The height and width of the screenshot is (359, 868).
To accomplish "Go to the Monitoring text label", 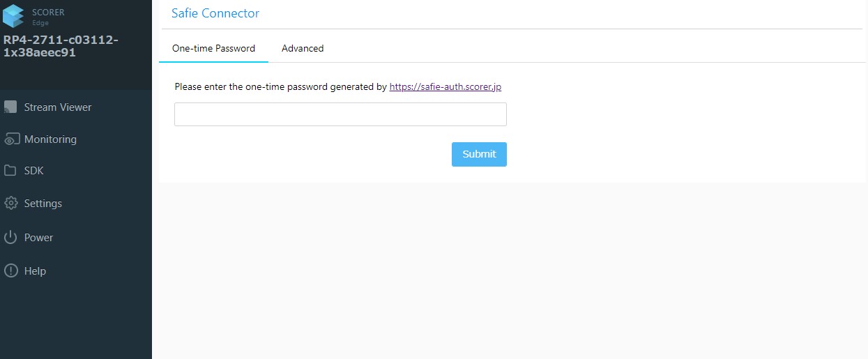I will pos(50,139).
